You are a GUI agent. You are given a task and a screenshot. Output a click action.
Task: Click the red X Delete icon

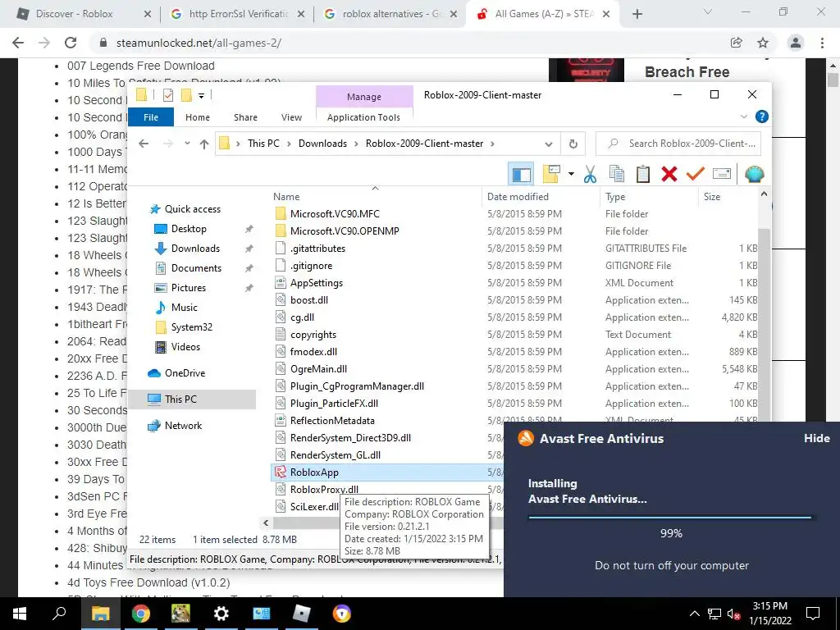pos(669,174)
